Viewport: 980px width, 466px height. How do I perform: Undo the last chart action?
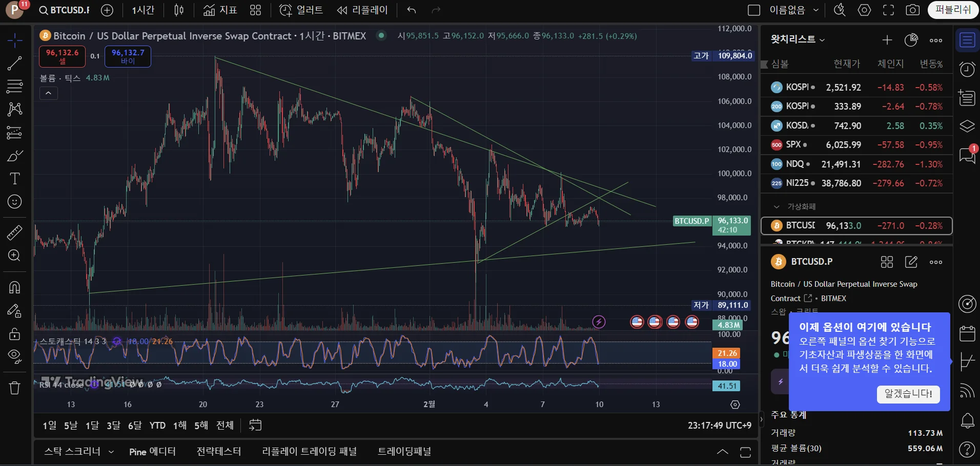tap(412, 10)
